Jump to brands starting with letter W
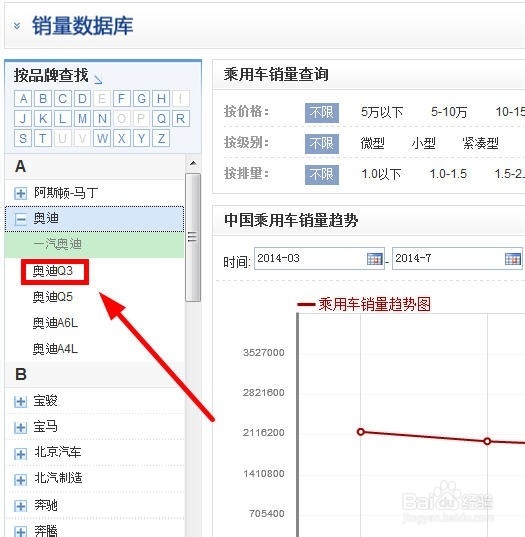The height and width of the screenshot is (537, 525). click(102, 138)
